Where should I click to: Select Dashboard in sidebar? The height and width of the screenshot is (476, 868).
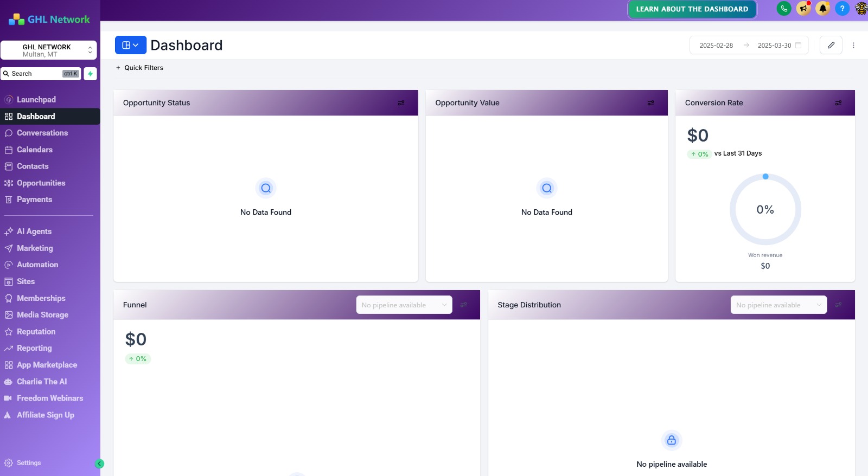click(x=50, y=117)
